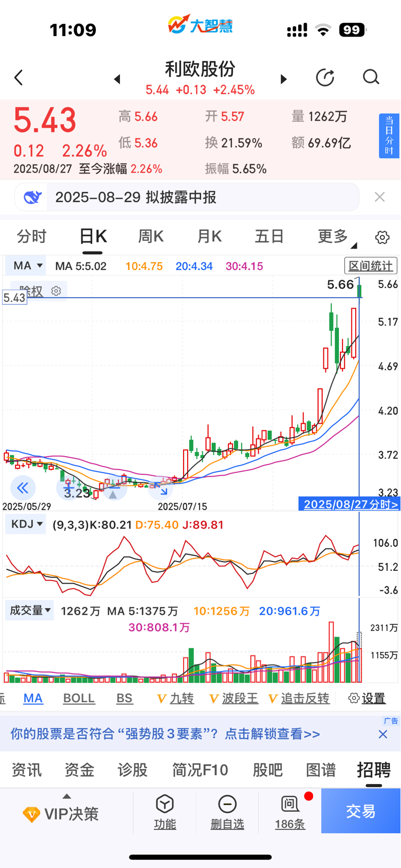Image resolution: width=401 pixels, height=868 pixels.
Task: Tap 换 21.59% turnover value
Action: pyautogui.click(x=234, y=143)
